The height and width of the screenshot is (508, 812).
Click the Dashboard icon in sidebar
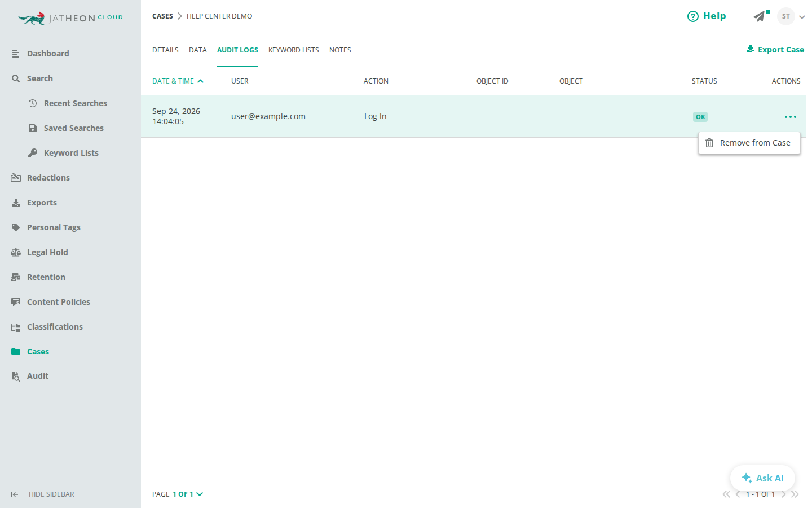coord(16,54)
